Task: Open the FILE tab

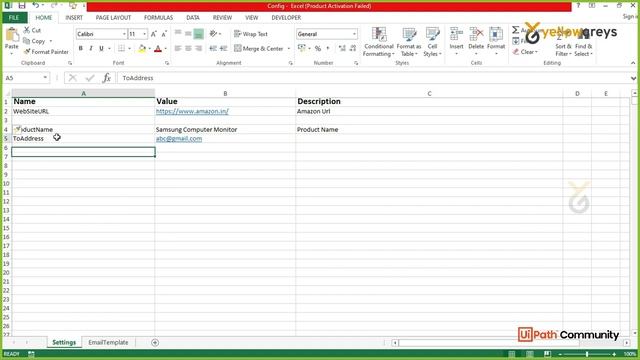Action: click(14, 18)
